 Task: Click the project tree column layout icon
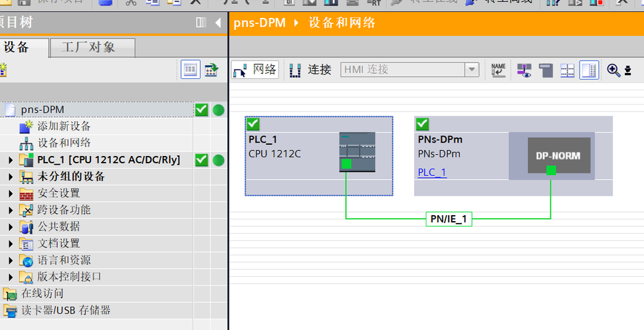click(201, 22)
